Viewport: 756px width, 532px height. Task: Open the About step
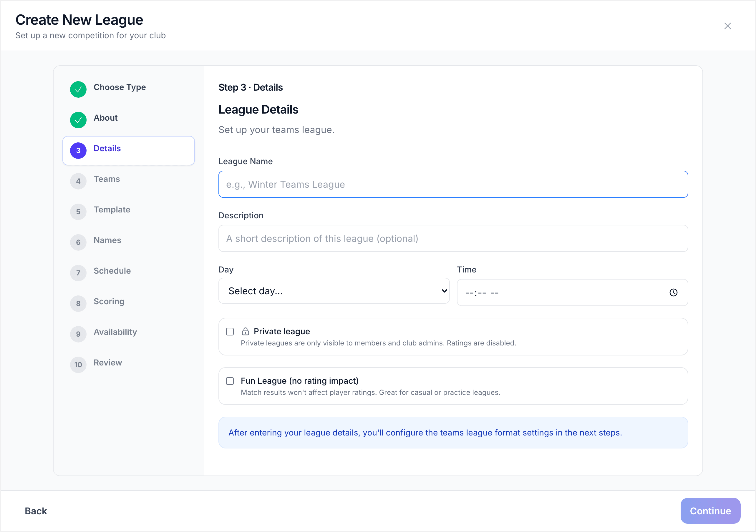coord(128,120)
